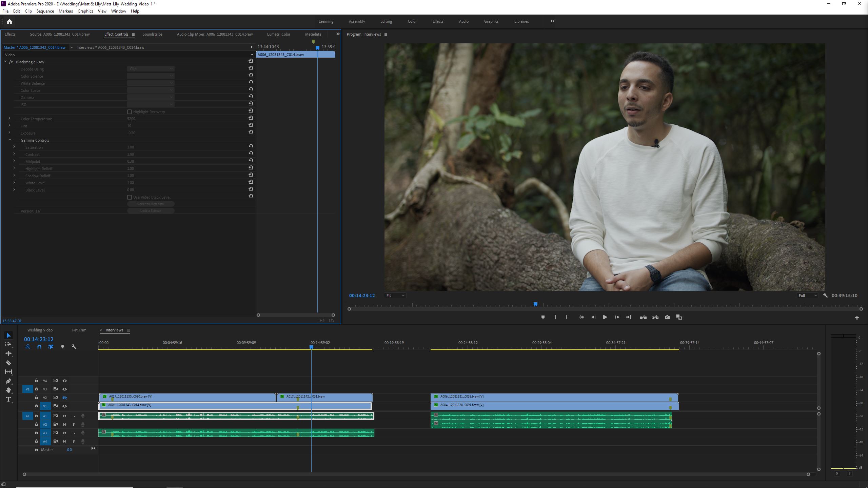The height and width of the screenshot is (488, 868).
Task: Toggle V2 track output eye
Action: click(64, 398)
